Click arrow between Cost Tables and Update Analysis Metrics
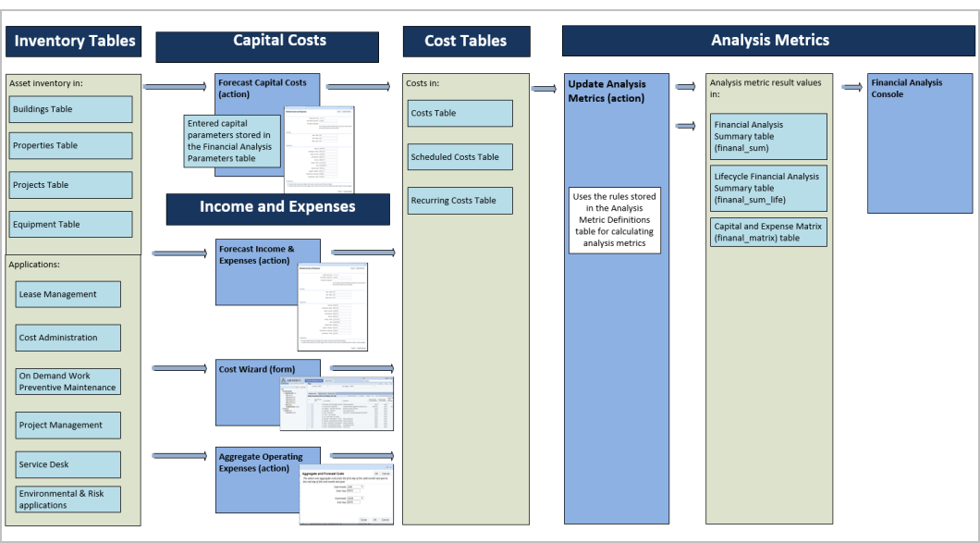Screen dimensions: 980x543 [x=543, y=89]
